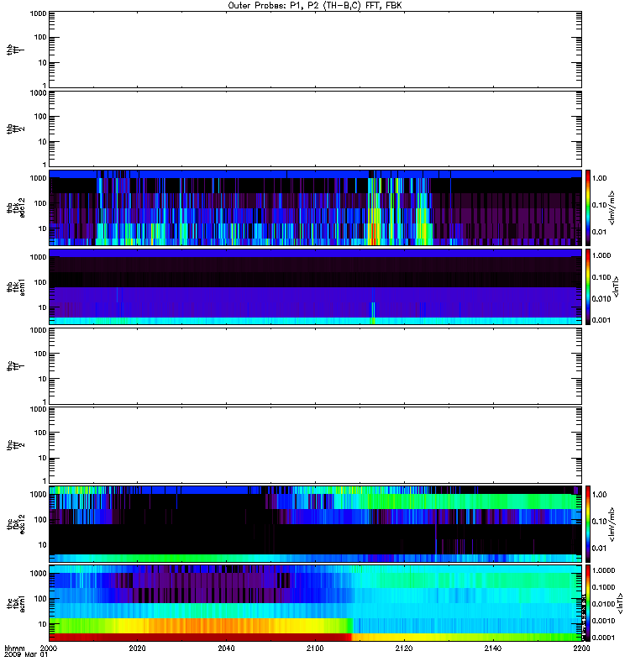Image resolution: width=630 pixels, height=672 pixels.
Task: Click the "hhmm" axis label
Action: [x=14, y=648]
